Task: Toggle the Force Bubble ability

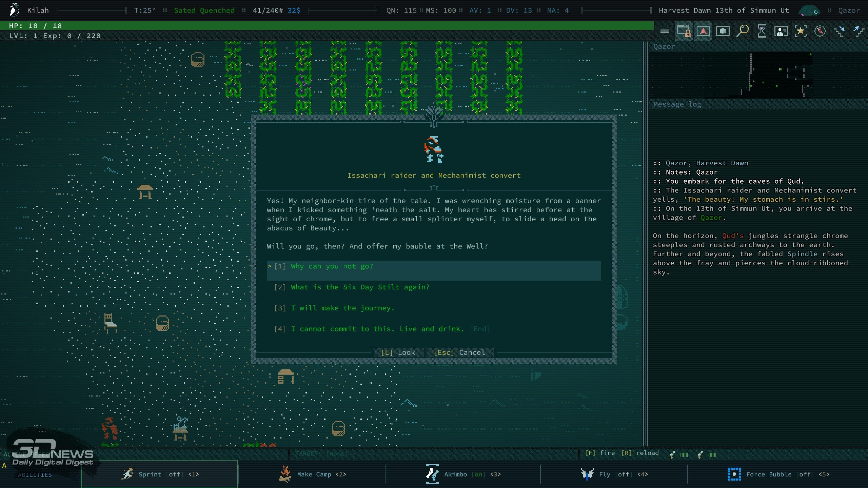Action: coord(778,474)
